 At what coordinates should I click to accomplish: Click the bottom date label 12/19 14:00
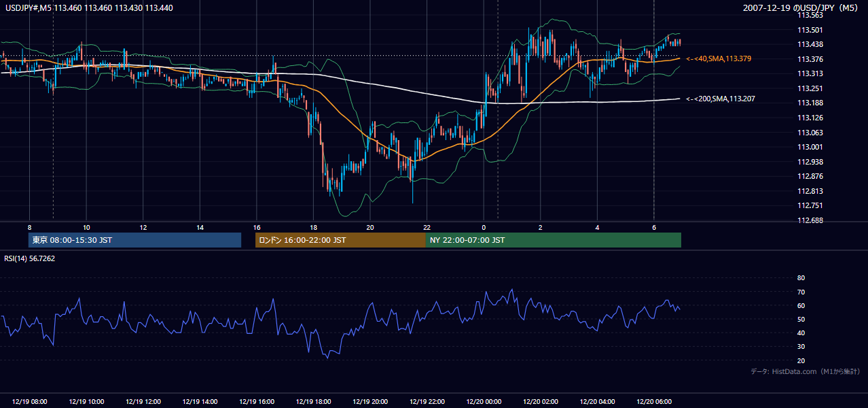(200, 402)
